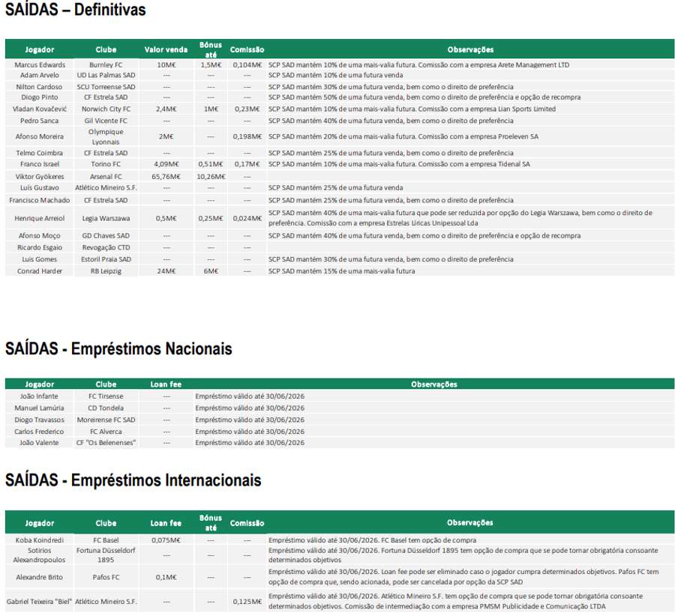
Task: Click the "Valor venda" column header
Action: pos(166,49)
